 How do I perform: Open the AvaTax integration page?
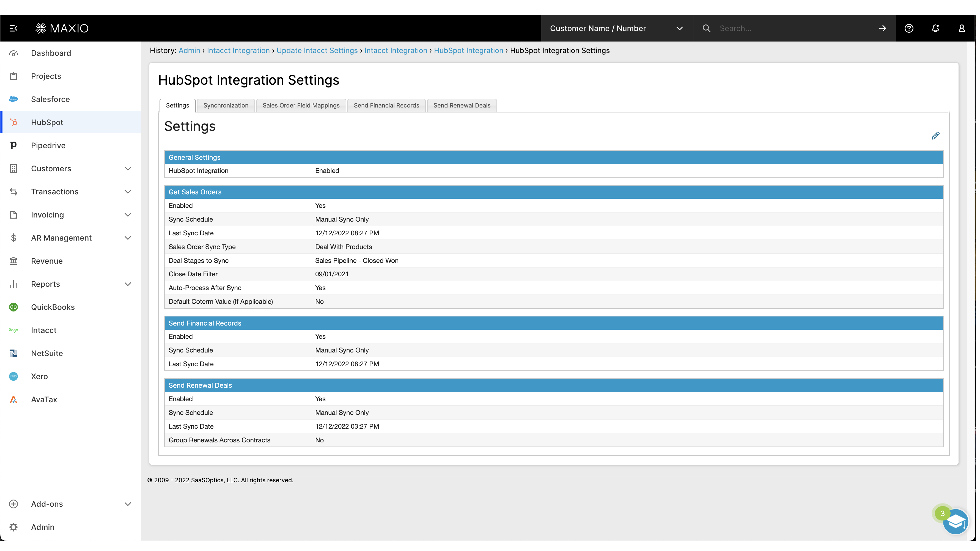(x=44, y=399)
